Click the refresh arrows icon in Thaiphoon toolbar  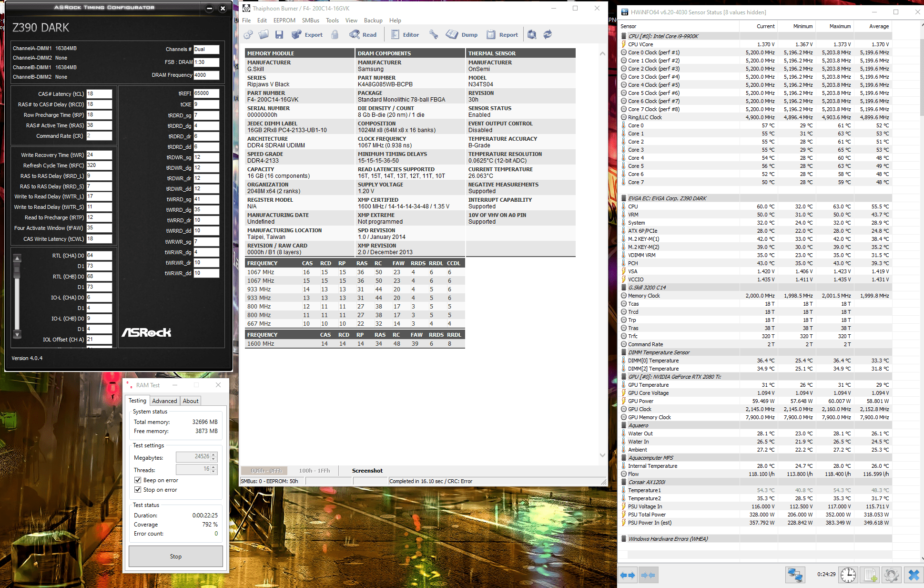548,34
